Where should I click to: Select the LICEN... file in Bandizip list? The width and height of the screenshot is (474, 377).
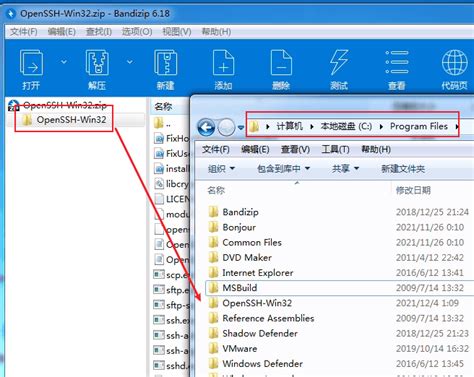pos(171,199)
